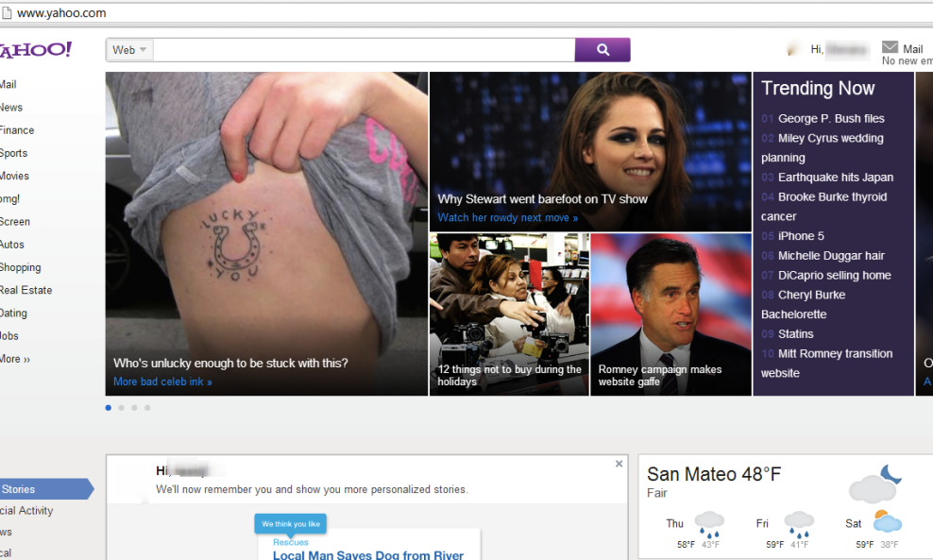The image size is (933, 560).
Task: Click Friday rain weather icon
Action: [x=799, y=524]
